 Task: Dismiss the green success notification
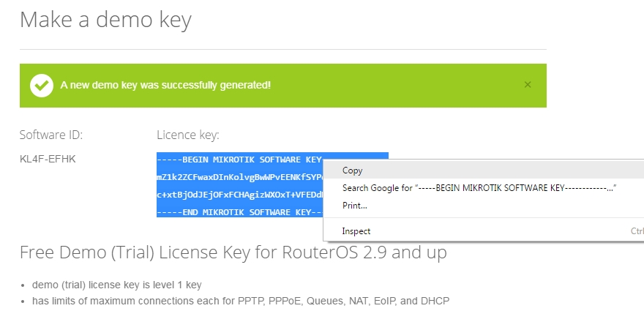528,85
